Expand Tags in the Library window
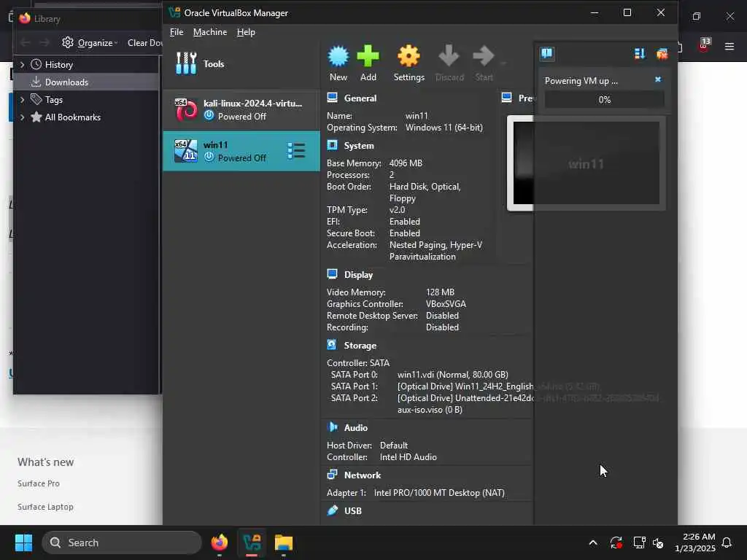Screen dimensions: 747x560 click(x=22, y=99)
